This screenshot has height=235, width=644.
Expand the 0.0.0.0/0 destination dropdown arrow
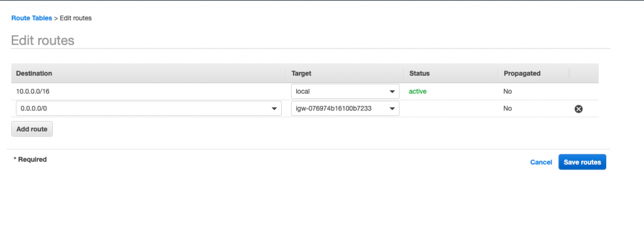[x=274, y=108]
